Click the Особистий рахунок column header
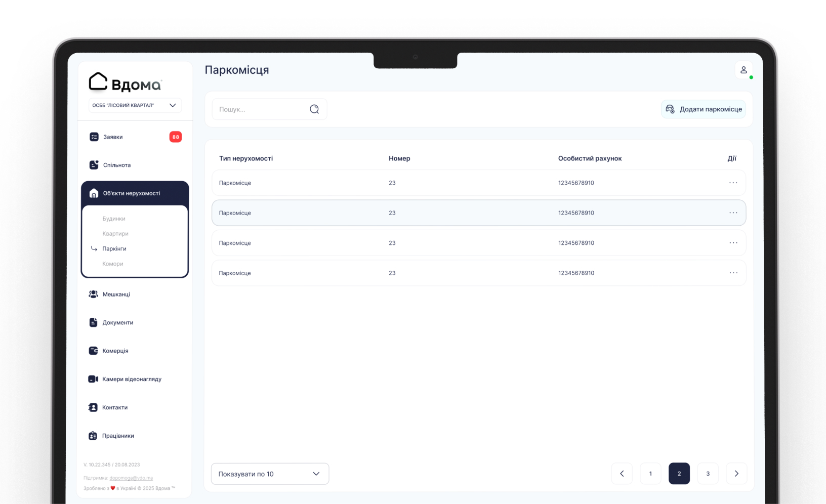 pyautogui.click(x=590, y=158)
